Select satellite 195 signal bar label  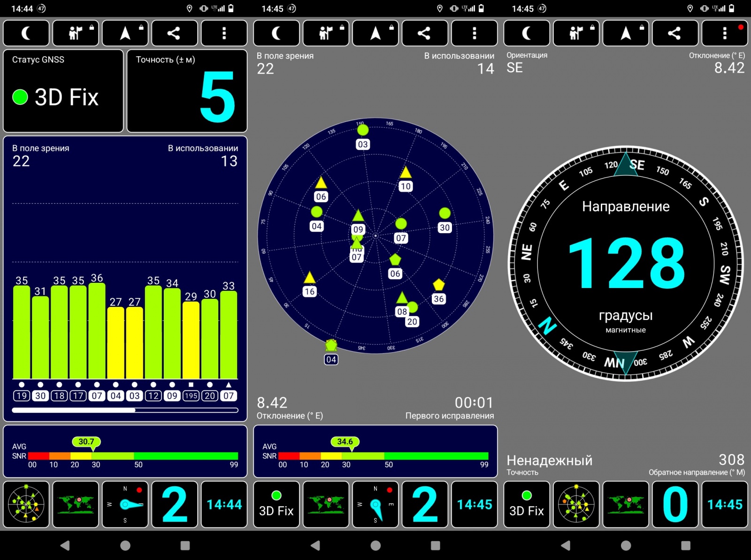tap(191, 396)
